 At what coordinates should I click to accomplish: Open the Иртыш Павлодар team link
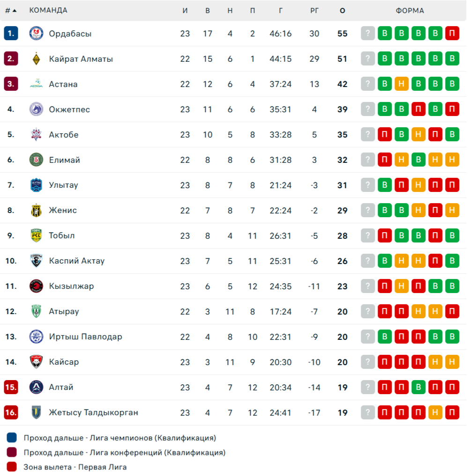85,337
